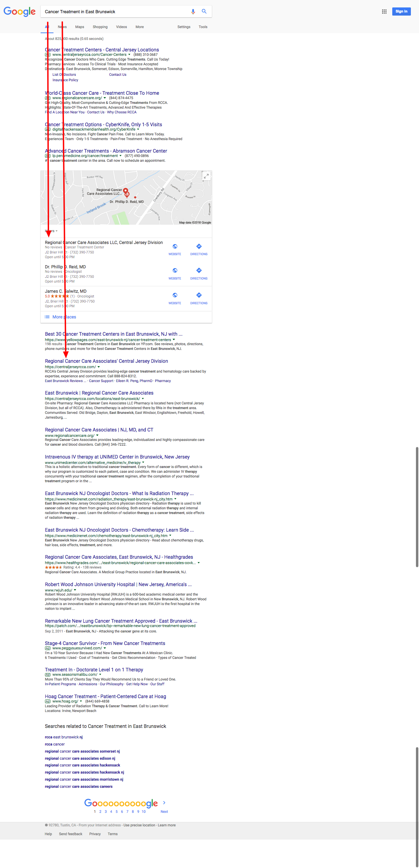
Task: Click the search query input field
Action: pyautogui.click(x=115, y=12)
